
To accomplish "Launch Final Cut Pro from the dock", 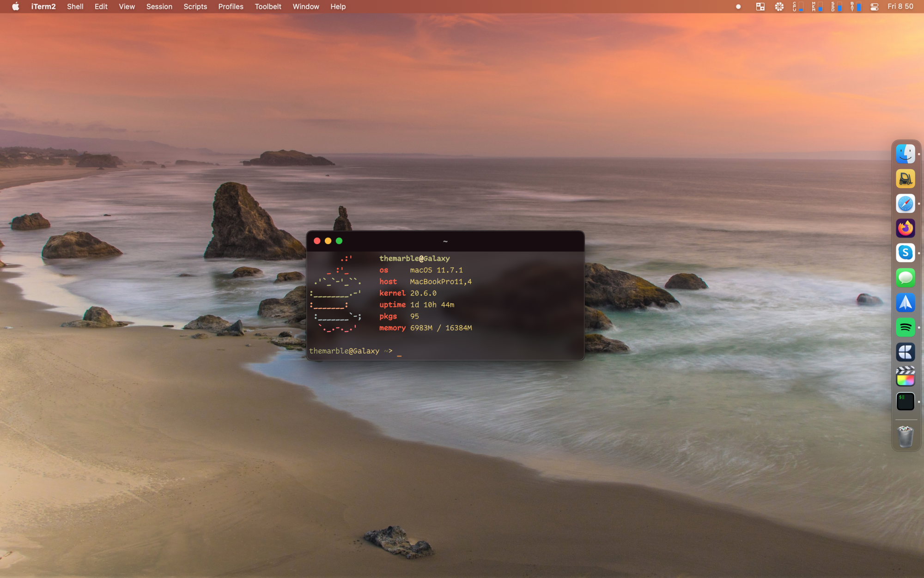I will 905,377.
